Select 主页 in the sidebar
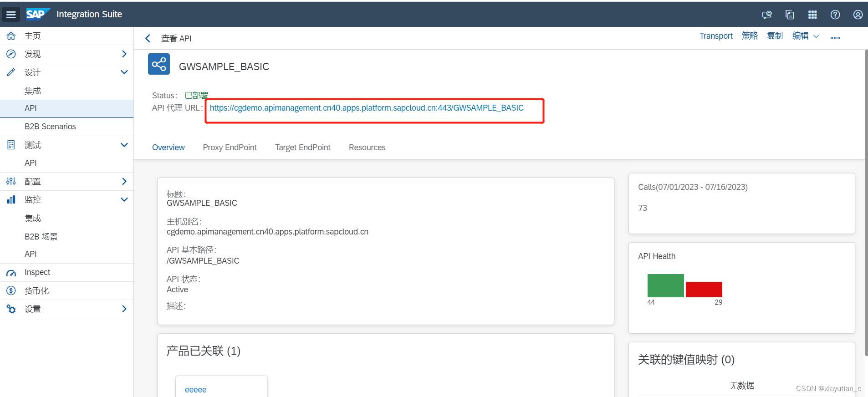Viewport: 868px width, 397px height. [66, 36]
